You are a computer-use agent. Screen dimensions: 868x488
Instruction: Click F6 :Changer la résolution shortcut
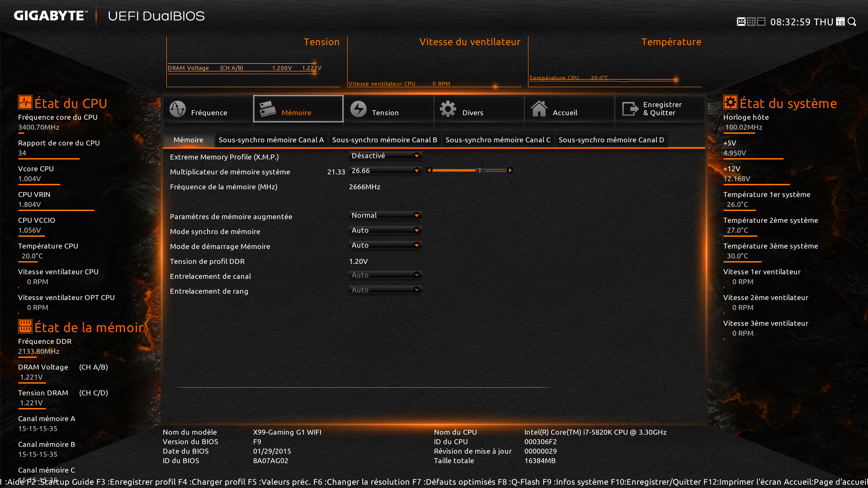pyautogui.click(x=362, y=482)
